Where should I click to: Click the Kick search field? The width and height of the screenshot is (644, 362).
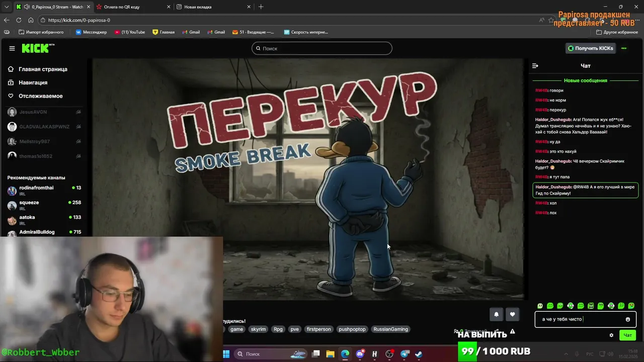pos(322,48)
